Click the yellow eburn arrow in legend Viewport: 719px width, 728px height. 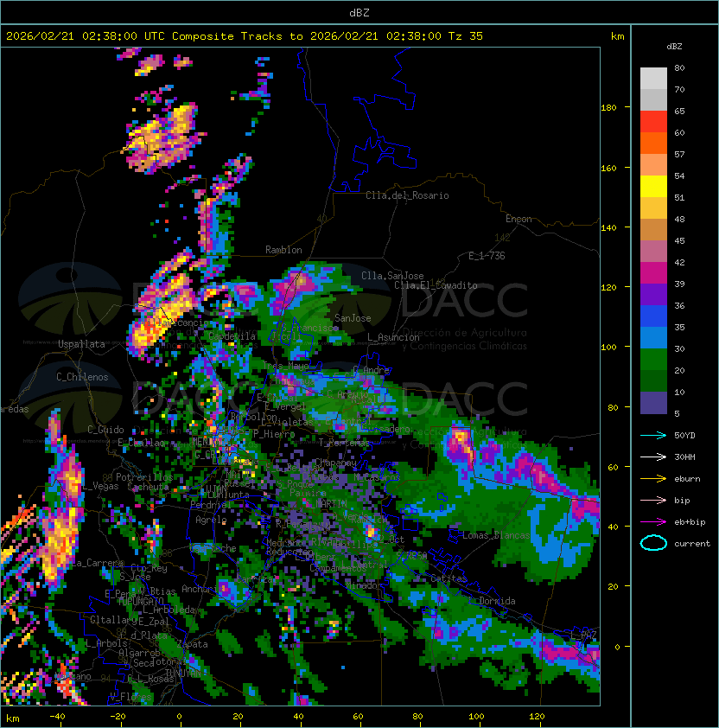pyautogui.click(x=653, y=479)
